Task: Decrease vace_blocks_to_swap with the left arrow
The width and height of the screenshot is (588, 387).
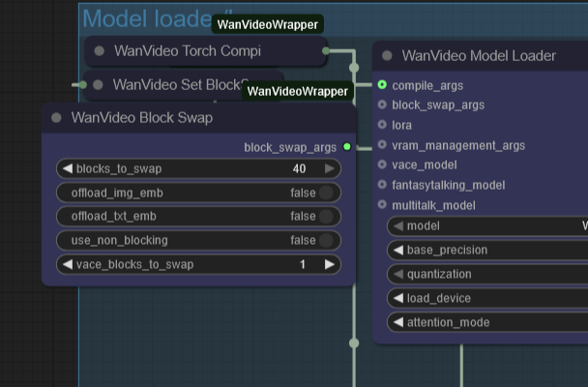Action: click(68, 264)
